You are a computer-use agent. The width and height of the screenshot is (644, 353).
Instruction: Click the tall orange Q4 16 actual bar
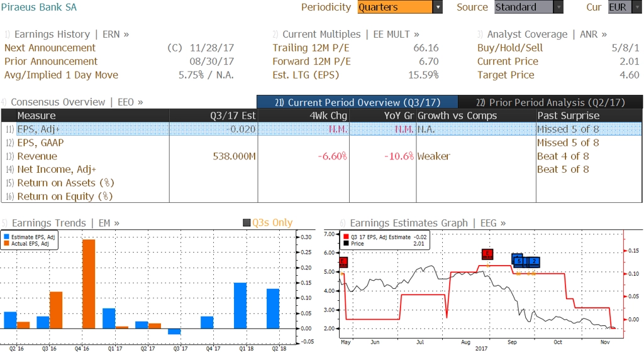[x=89, y=284]
